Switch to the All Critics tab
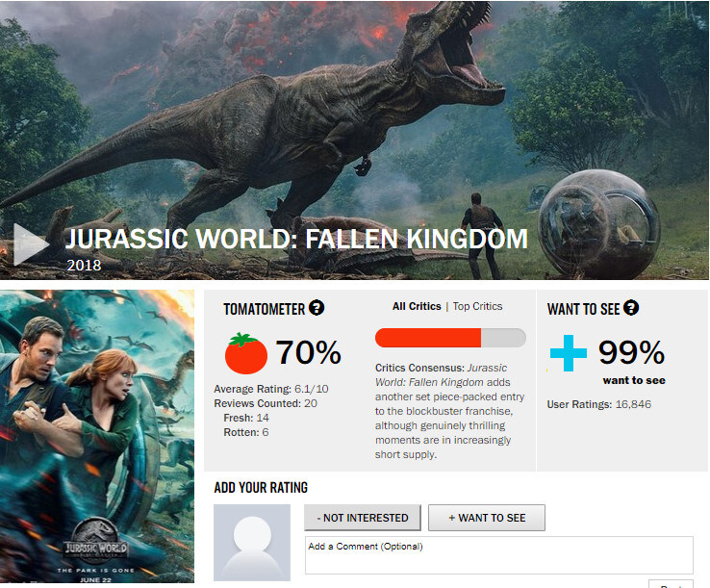This screenshot has width=710, height=588. tap(417, 306)
